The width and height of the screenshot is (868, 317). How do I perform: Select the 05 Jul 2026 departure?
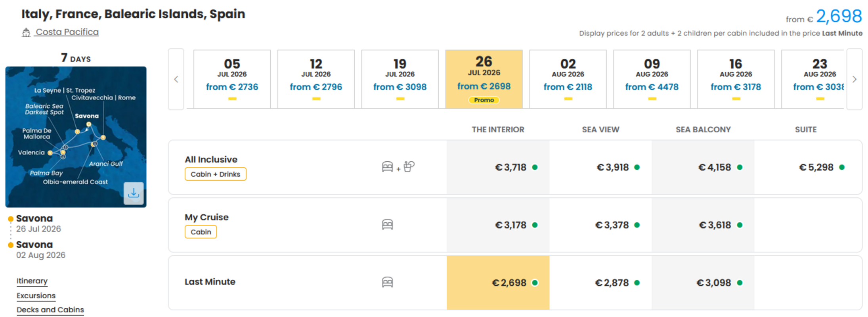click(x=232, y=79)
